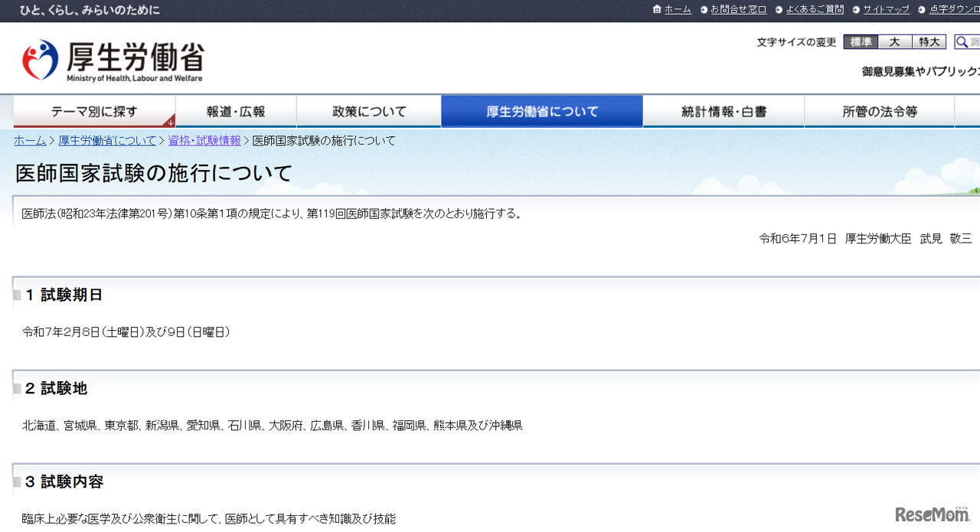The image size is (980, 532).
Task: Click the ReseMom watermark logo
Action: tap(933, 514)
